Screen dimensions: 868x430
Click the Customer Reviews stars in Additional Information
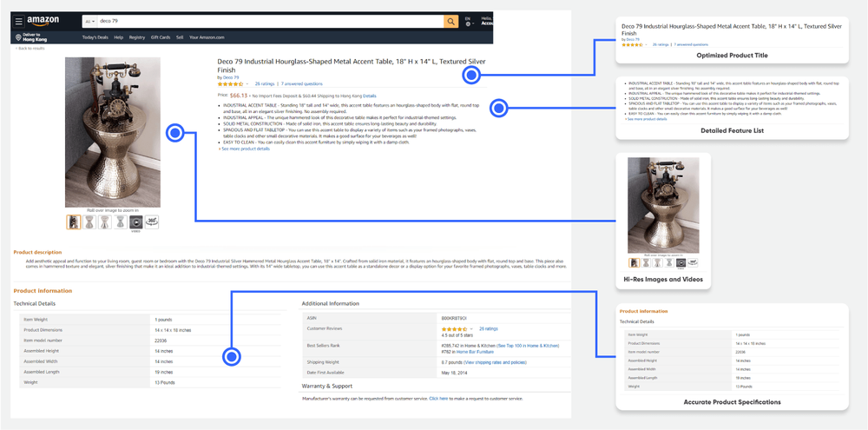click(455, 328)
